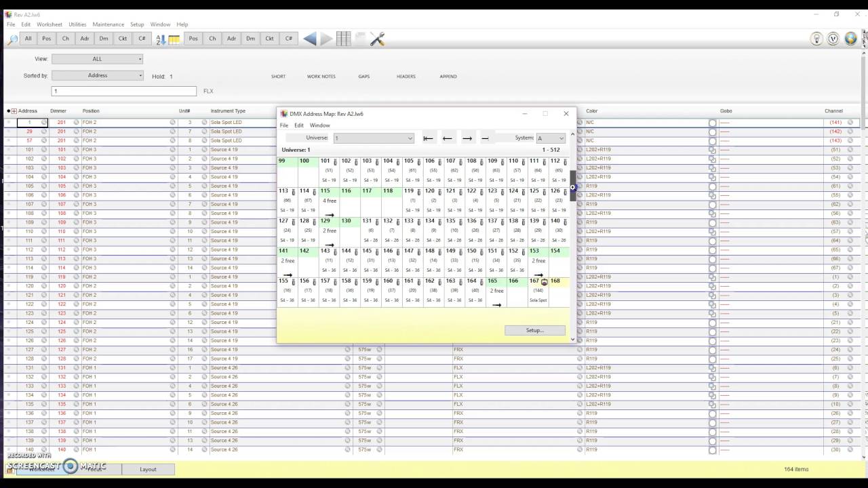Image resolution: width=868 pixels, height=488 pixels.
Task: Click the Instrument Type column header
Action: 228,111
